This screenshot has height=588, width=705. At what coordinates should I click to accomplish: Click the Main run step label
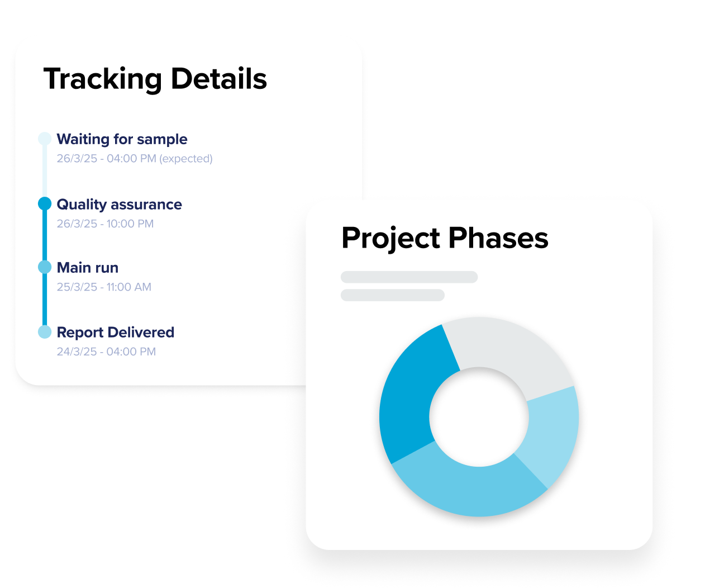pyautogui.click(x=88, y=268)
